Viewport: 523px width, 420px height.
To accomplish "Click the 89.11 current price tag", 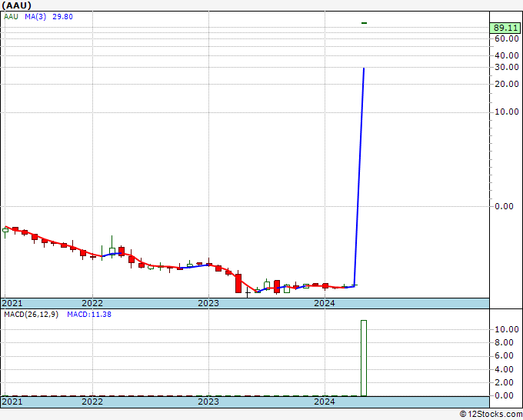I will [506, 28].
